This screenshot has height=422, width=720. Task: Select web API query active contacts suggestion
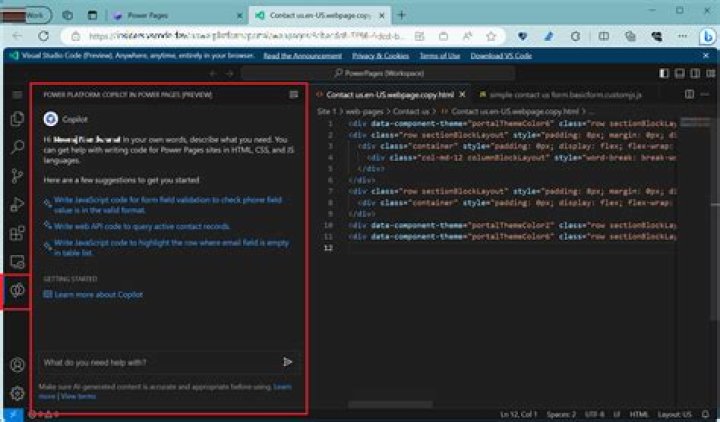pos(141,226)
